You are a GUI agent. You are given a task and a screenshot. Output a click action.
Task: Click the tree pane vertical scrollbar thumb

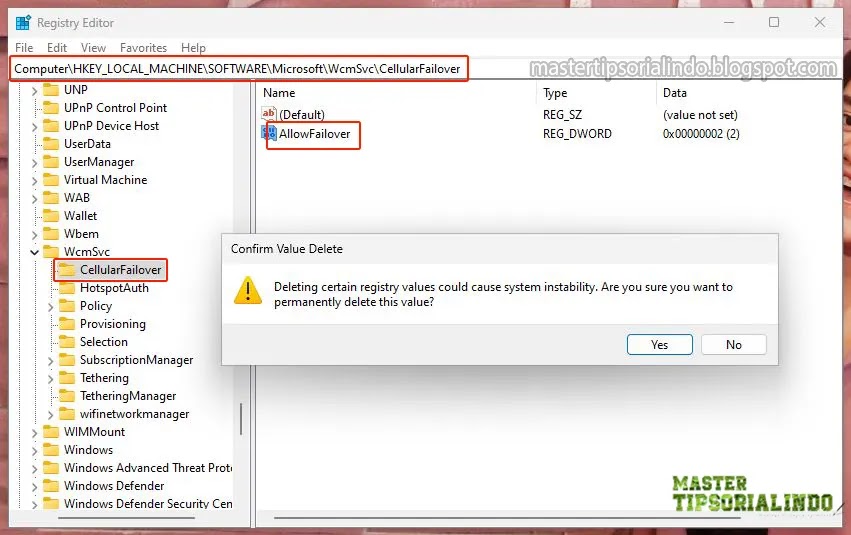pyautogui.click(x=241, y=418)
